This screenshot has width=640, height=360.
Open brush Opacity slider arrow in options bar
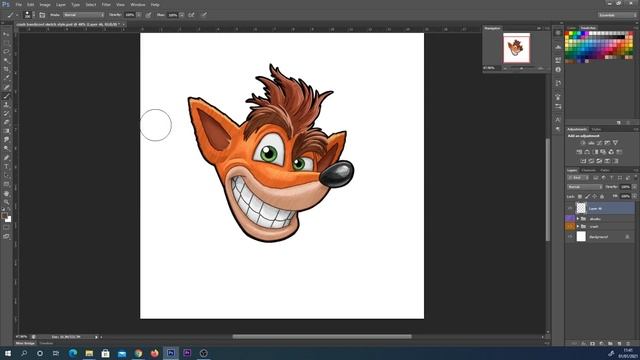coord(139,15)
